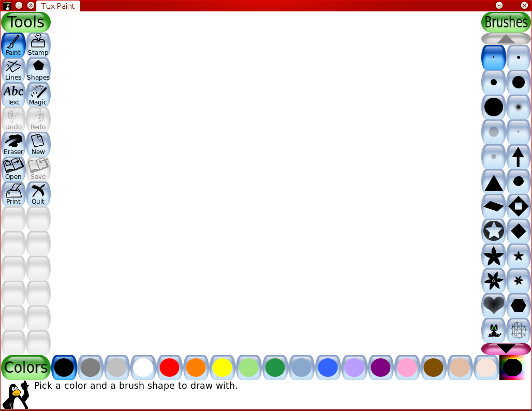Pick the wireframe sphere brush
The width and height of the screenshot is (532, 411).
click(x=518, y=330)
